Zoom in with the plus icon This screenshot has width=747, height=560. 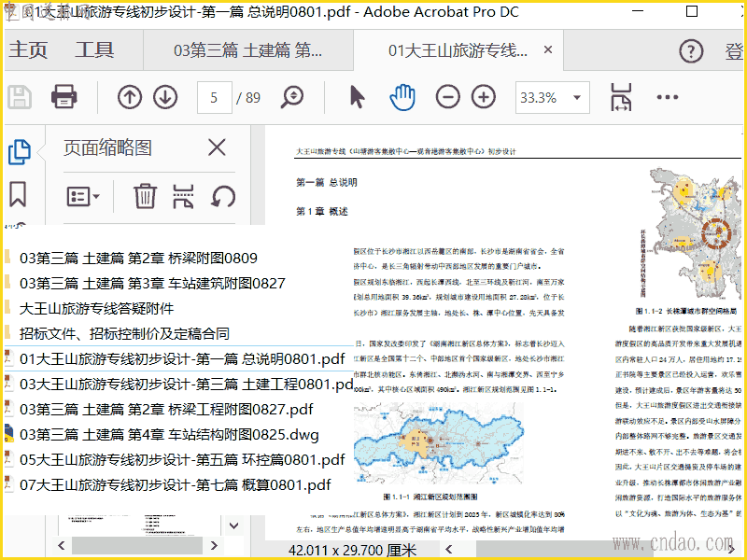pyautogui.click(x=484, y=97)
